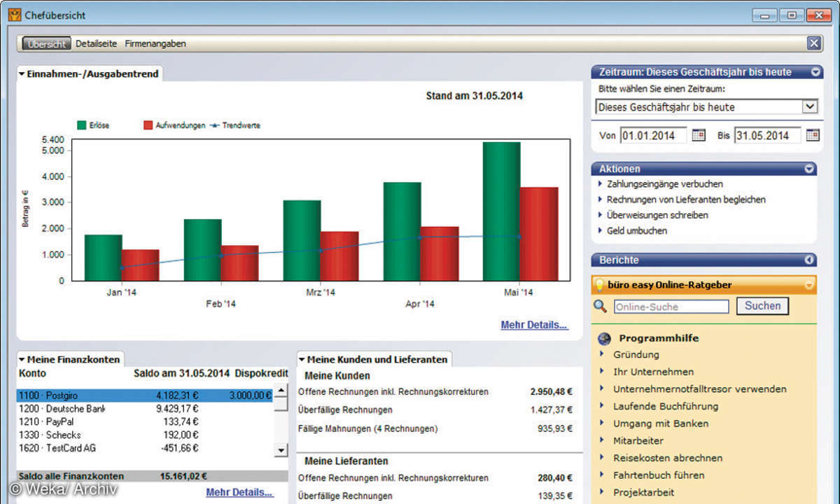Open Projektarbeit help topic

tap(644, 492)
